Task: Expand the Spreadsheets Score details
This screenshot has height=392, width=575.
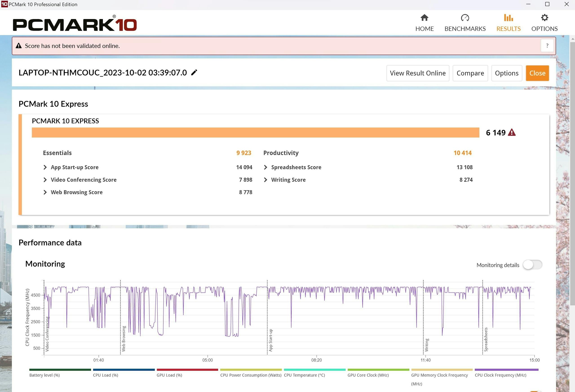Action: [x=265, y=167]
